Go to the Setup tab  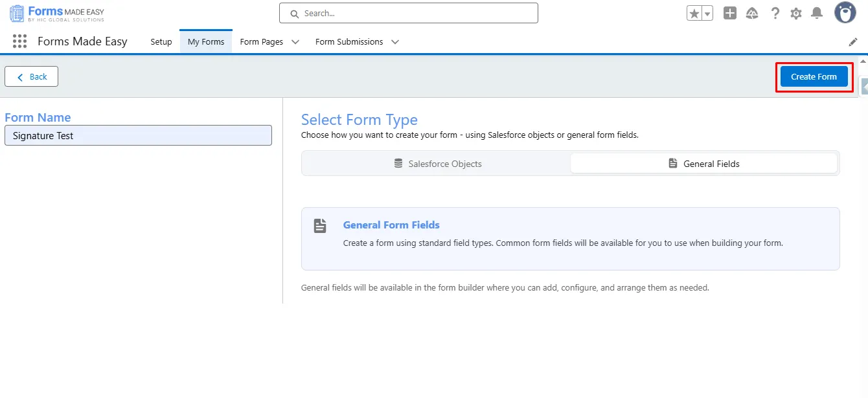pos(161,42)
